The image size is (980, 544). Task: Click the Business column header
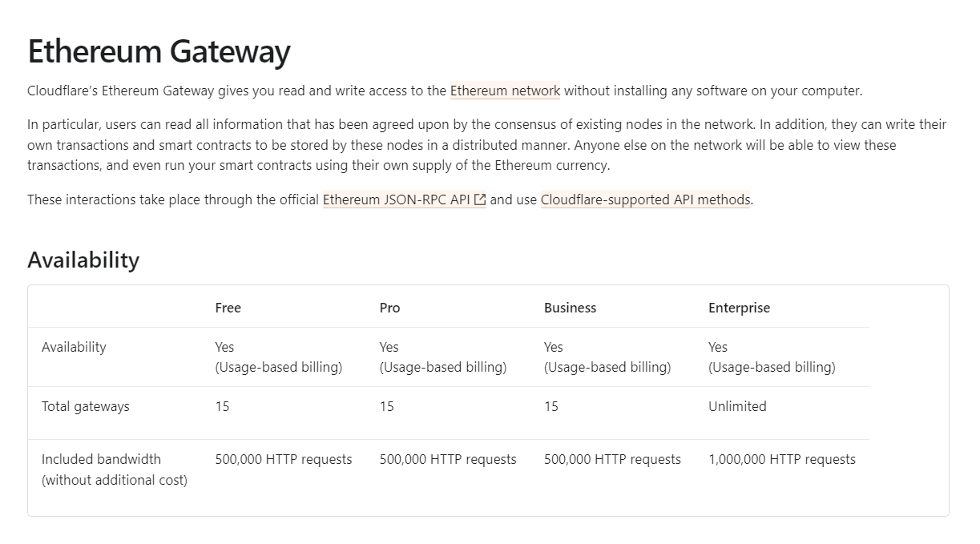(570, 308)
